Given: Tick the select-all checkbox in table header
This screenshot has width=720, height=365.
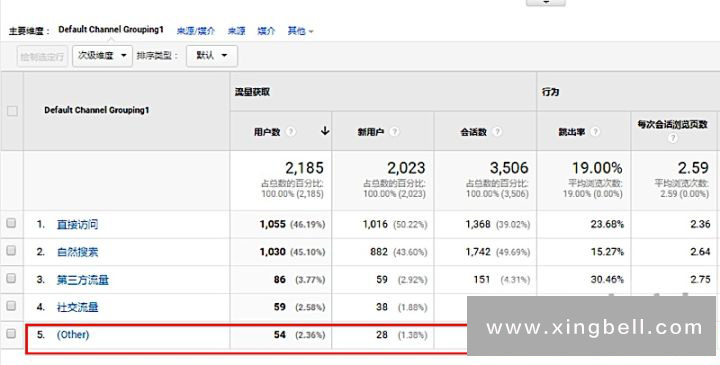Looking at the screenshot, I should pyautogui.click(x=12, y=111).
